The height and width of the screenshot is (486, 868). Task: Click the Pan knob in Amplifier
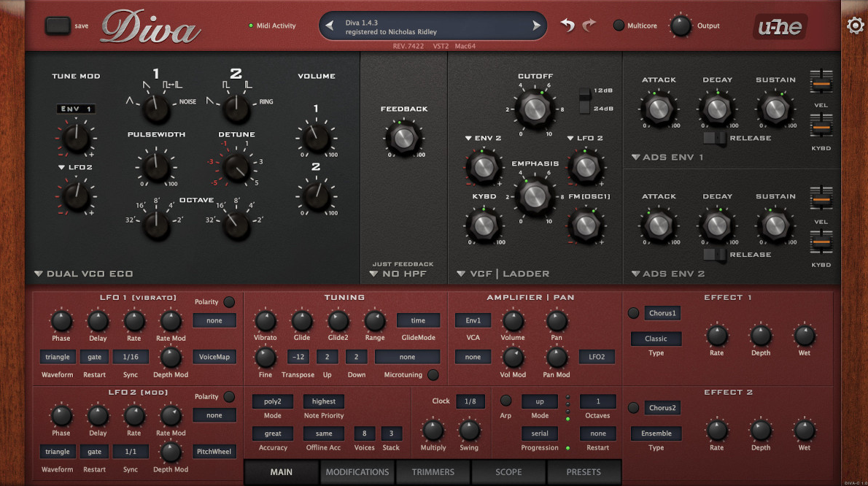557,321
